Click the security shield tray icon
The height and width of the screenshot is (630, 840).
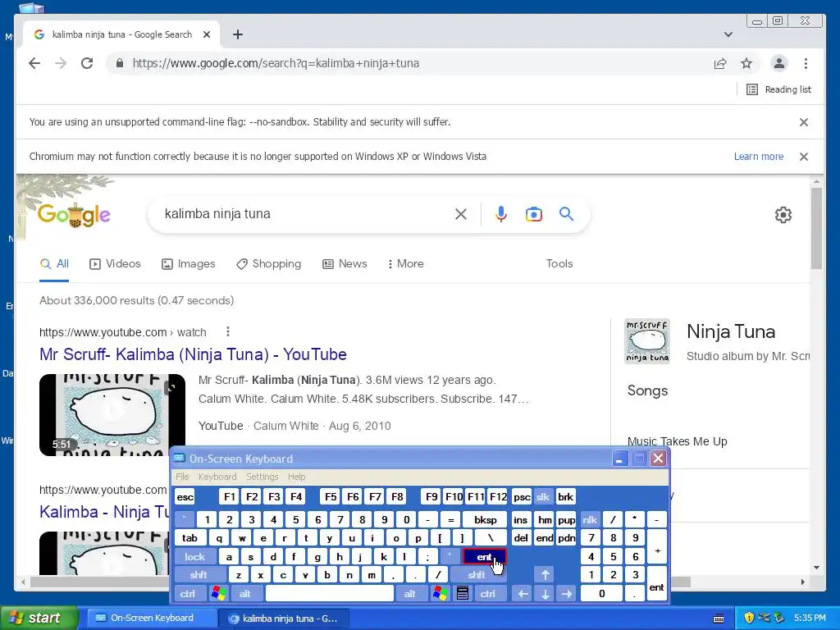(x=748, y=619)
